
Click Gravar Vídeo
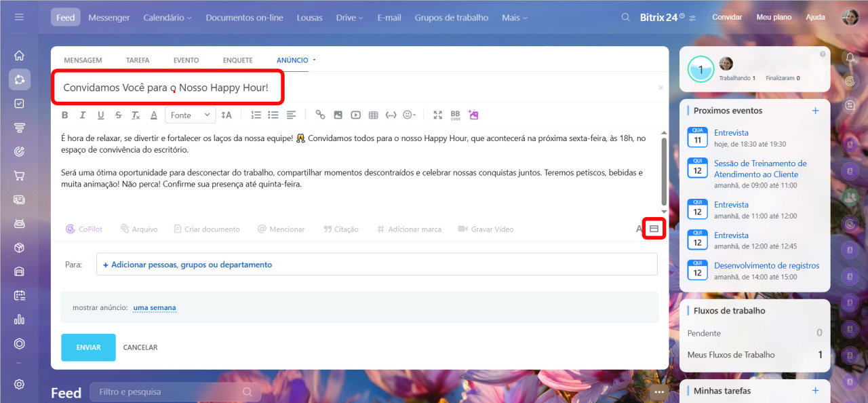click(x=486, y=229)
